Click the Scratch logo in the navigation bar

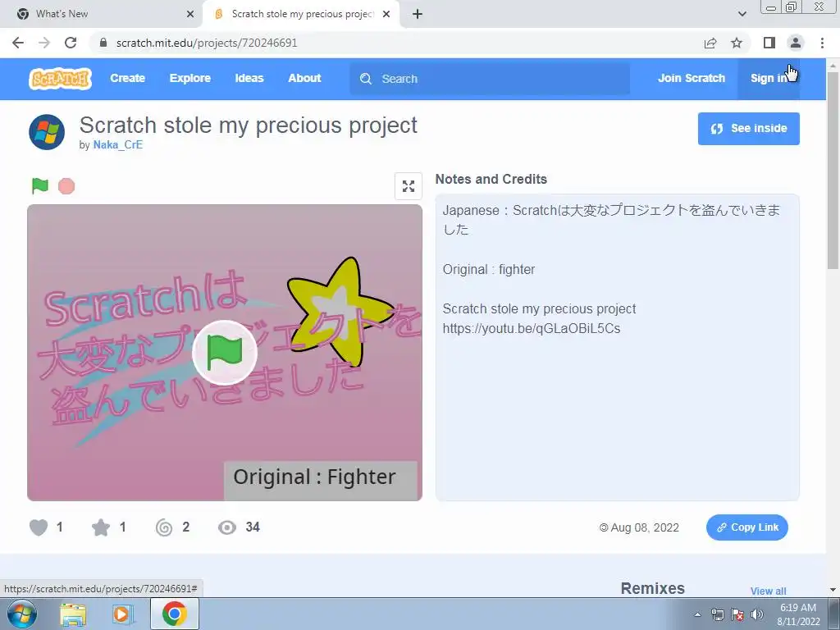click(x=60, y=79)
